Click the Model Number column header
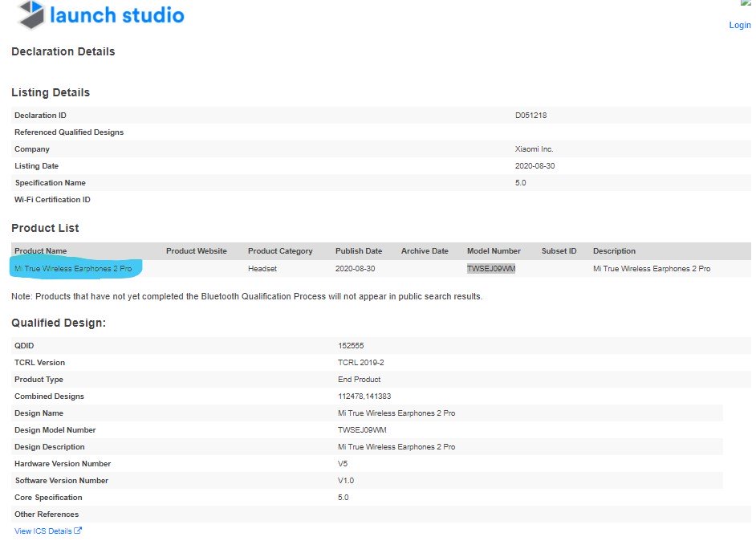 point(494,251)
